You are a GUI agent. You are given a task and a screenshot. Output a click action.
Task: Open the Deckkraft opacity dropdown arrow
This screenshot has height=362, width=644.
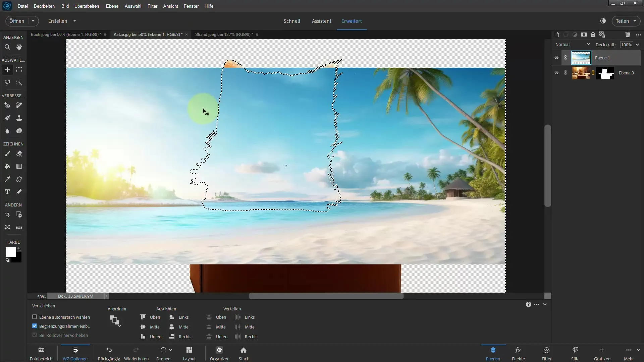[637, 45]
